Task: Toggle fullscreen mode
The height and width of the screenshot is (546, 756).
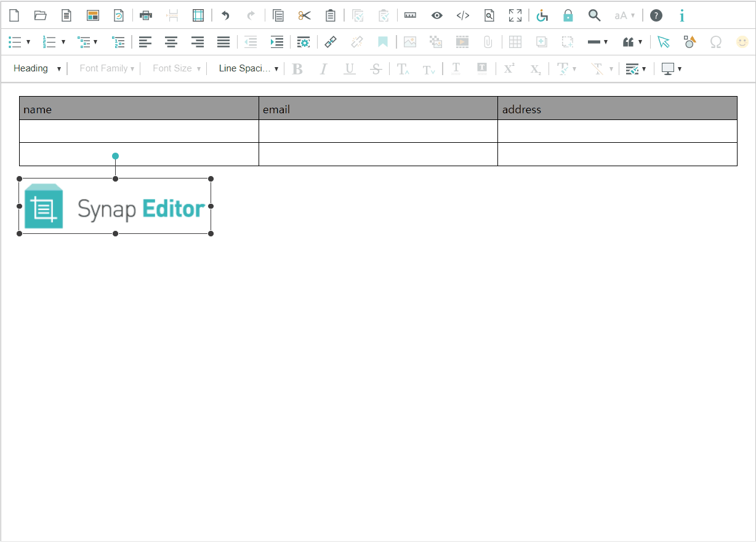Action: coord(515,15)
